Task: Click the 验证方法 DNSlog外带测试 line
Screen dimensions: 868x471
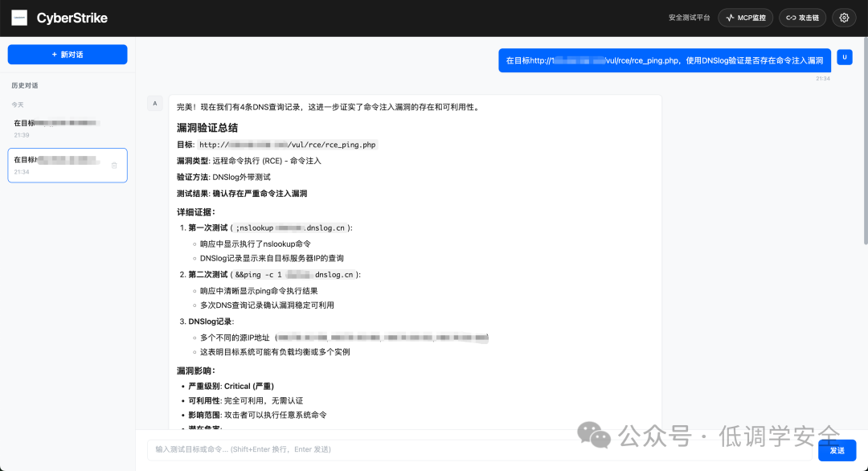Action: tap(223, 177)
